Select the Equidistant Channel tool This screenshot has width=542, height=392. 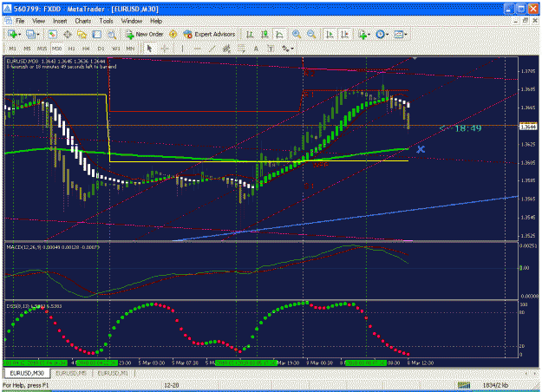[226, 49]
